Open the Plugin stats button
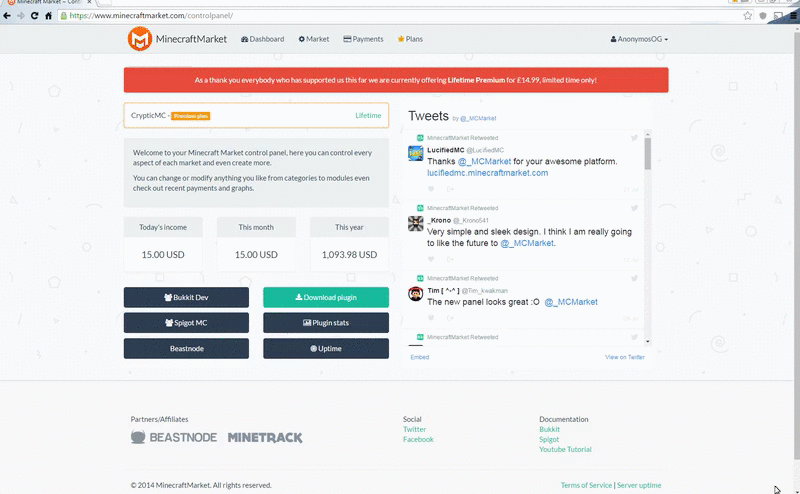Image resolution: width=800 pixels, height=494 pixels. 326,323
